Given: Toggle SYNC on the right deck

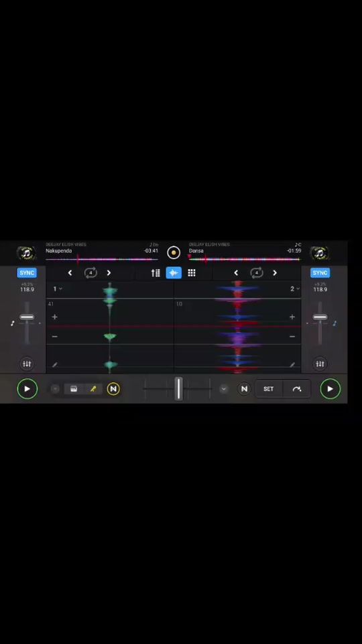Looking at the screenshot, I should 320,273.
